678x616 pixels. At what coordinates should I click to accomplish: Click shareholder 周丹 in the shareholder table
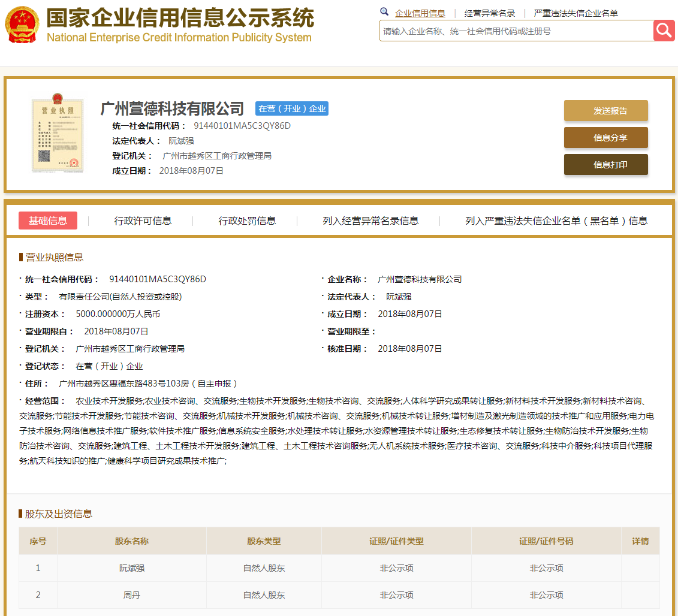(132, 595)
